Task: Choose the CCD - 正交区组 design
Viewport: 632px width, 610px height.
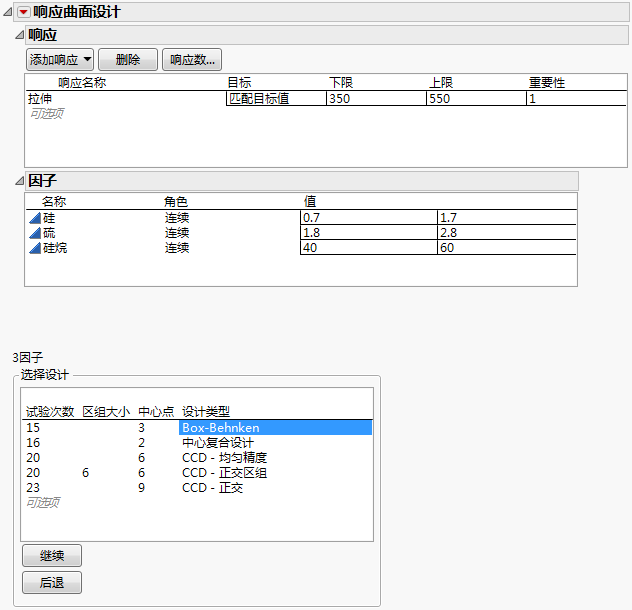Action: [224, 473]
